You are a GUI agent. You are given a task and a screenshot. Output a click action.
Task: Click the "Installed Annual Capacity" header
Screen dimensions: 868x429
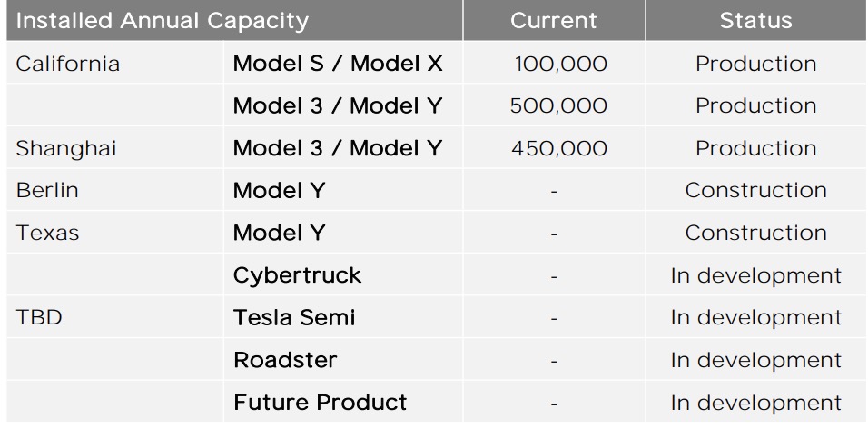pos(163,20)
